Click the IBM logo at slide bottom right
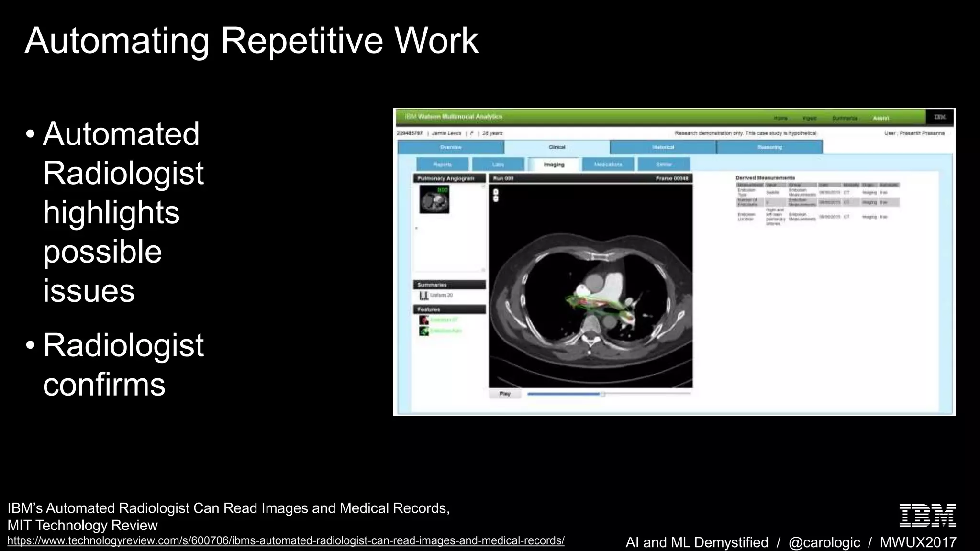Image resolution: width=980 pixels, height=551 pixels. point(927,516)
